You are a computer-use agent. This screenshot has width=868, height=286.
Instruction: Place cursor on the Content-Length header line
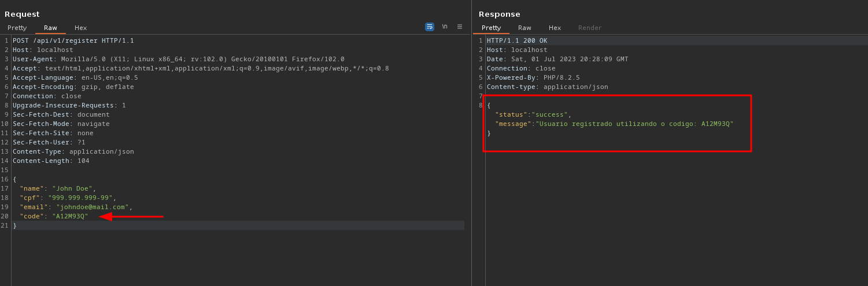(x=51, y=161)
